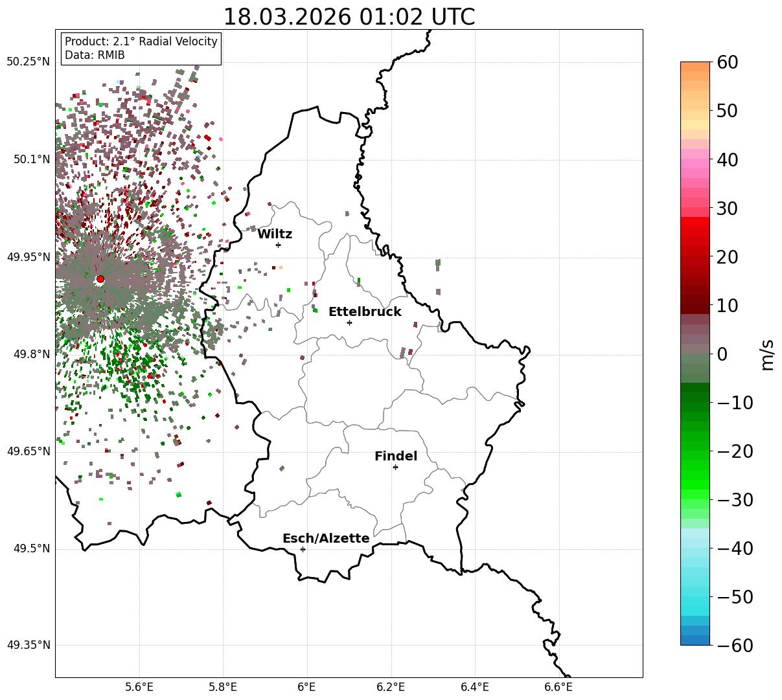Click the title 18.03.2026 01:02 UTC
The width and height of the screenshot is (782, 700).
coord(349,17)
